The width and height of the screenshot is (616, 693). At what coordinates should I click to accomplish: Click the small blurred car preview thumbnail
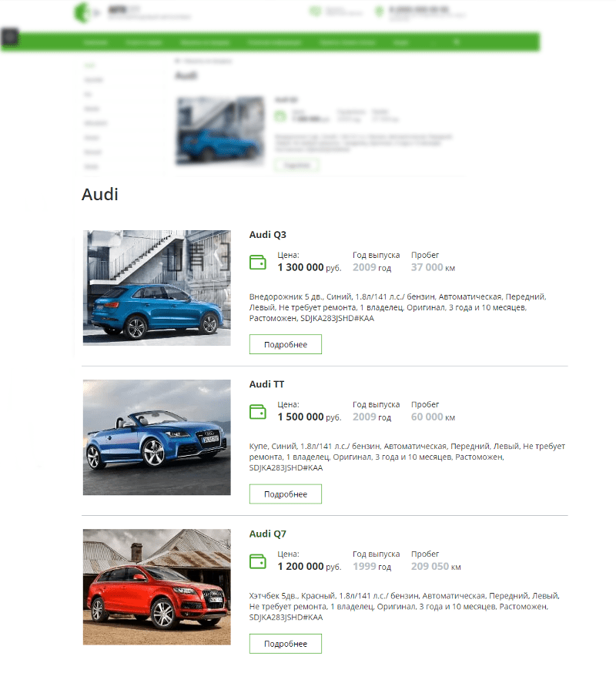click(x=220, y=131)
